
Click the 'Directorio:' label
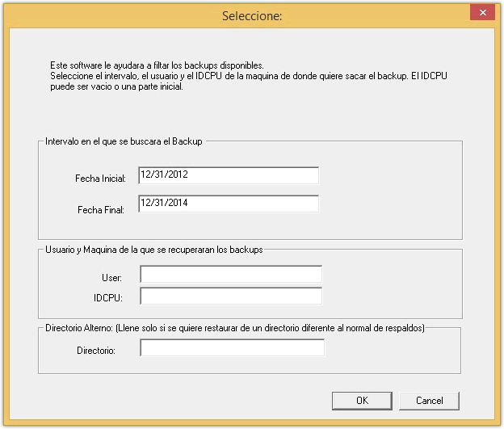[x=96, y=351]
